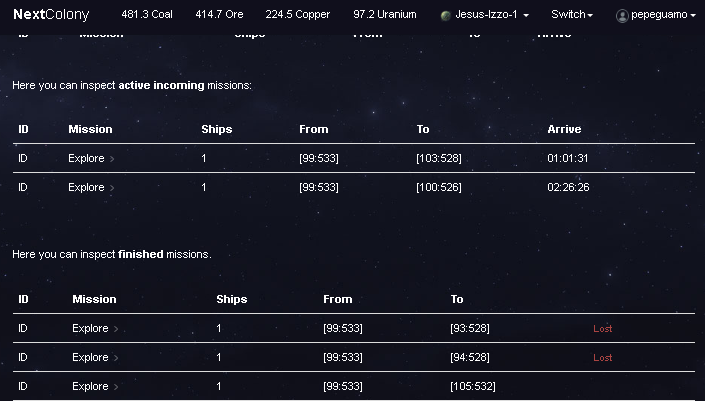Click the planet icon beside Jesus-Izzo-1

click(x=446, y=16)
